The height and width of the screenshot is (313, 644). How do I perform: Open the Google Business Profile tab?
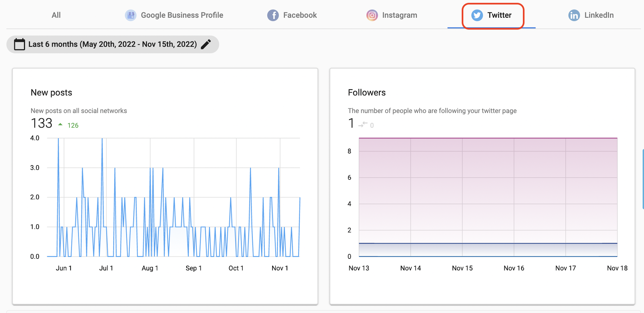(174, 15)
